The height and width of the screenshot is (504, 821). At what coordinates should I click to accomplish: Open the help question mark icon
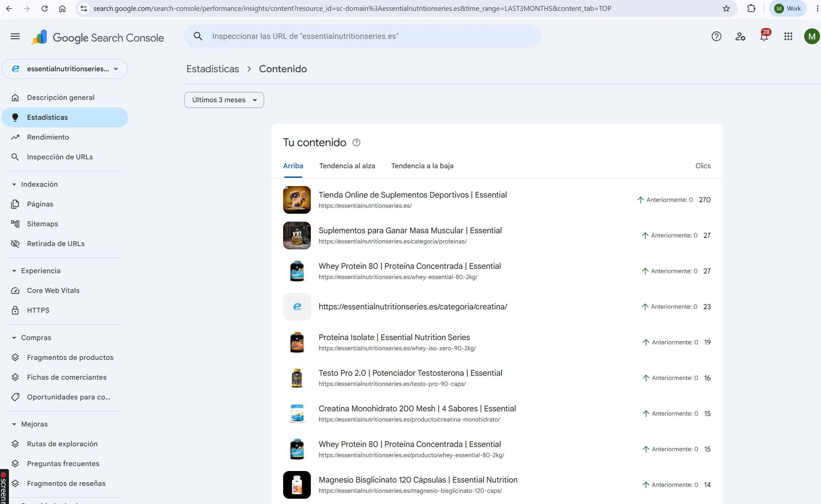[716, 36]
